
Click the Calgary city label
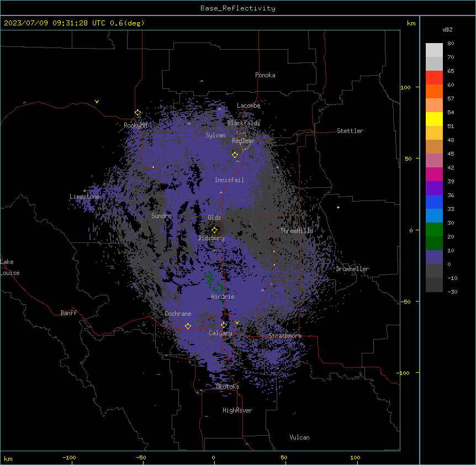[x=220, y=333]
